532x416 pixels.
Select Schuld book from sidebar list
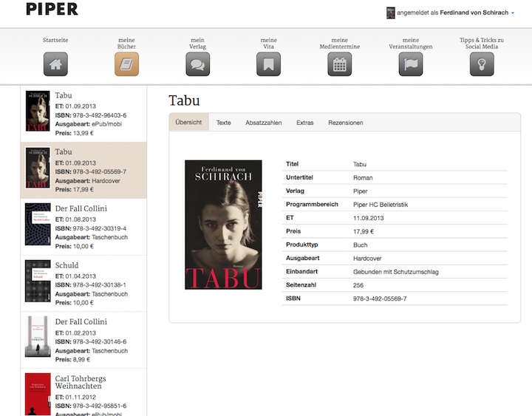pos(83,284)
